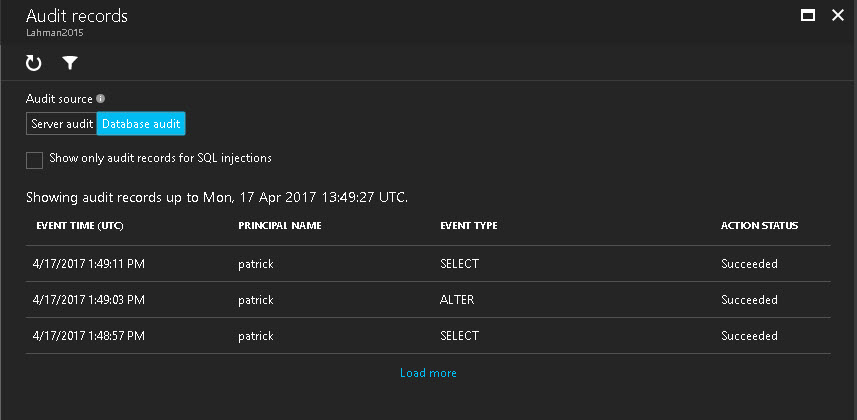Image resolution: width=857 pixels, height=420 pixels.
Task: Click the refresh icon
Action: [x=34, y=63]
